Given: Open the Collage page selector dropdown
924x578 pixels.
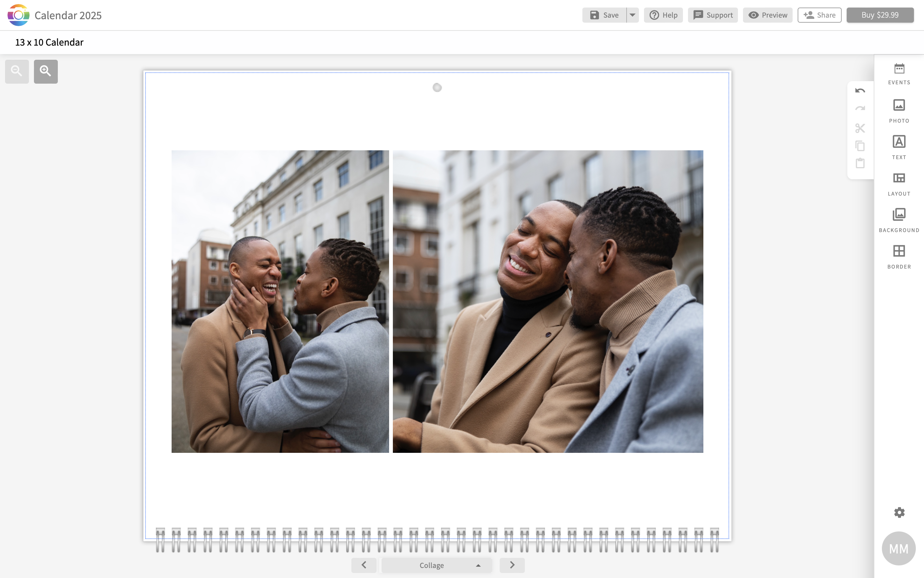Looking at the screenshot, I should pos(437,565).
